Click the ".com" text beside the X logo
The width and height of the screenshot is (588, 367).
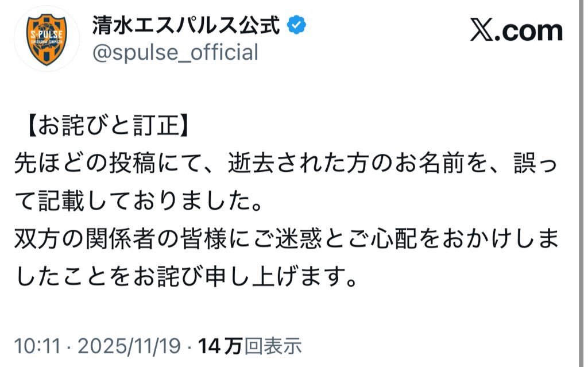click(x=532, y=32)
